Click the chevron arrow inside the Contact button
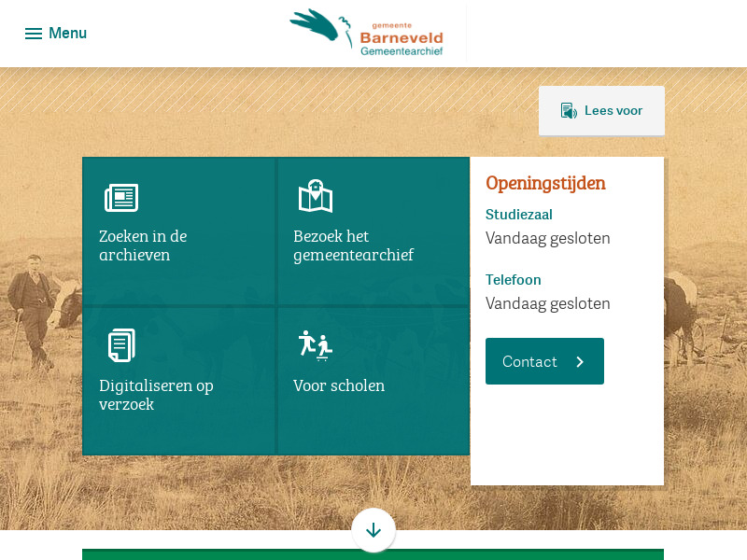The image size is (747, 560). pos(579,361)
